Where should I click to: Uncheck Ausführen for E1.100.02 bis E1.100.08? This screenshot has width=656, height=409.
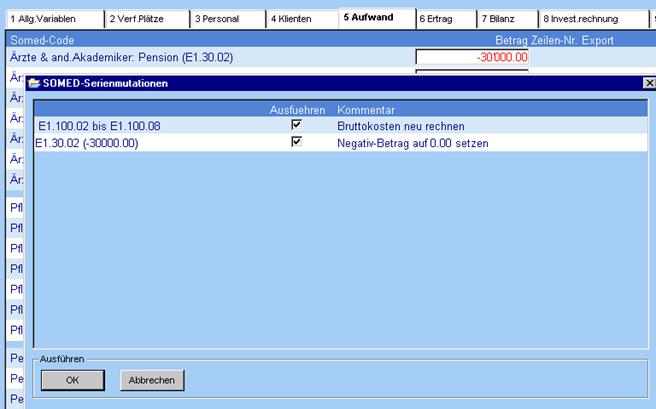click(296, 125)
